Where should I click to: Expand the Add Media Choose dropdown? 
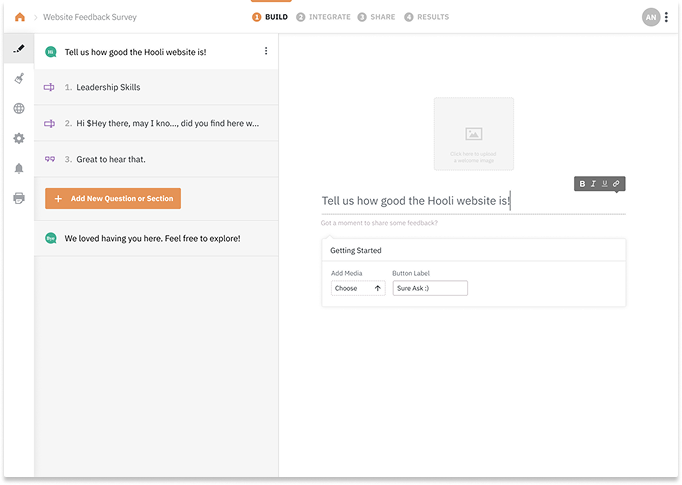tap(358, 288)
